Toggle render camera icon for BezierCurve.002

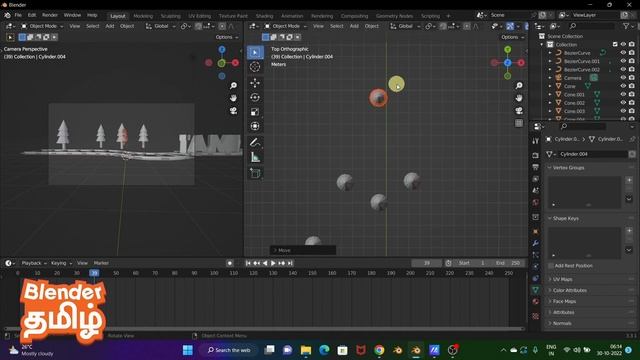tap(632, 69)
